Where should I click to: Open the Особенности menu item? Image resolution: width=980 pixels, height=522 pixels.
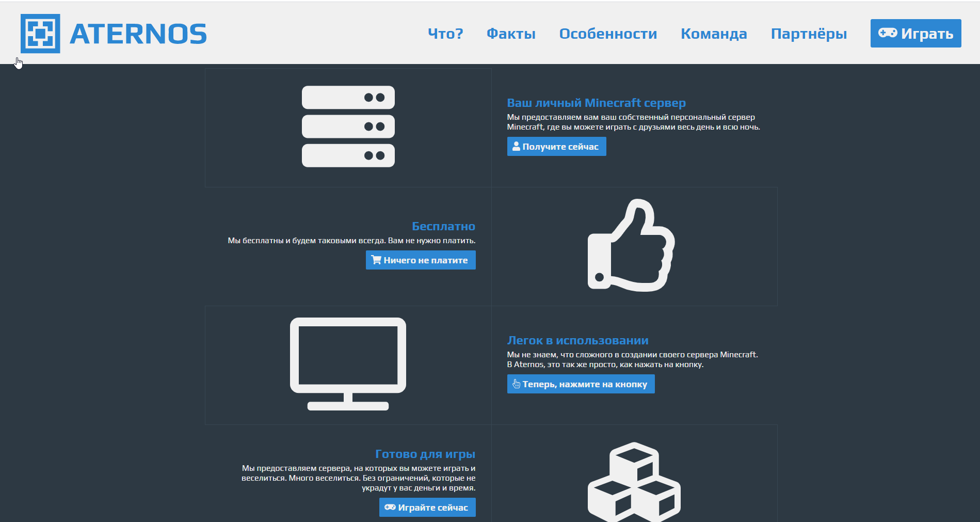[608, 34]
